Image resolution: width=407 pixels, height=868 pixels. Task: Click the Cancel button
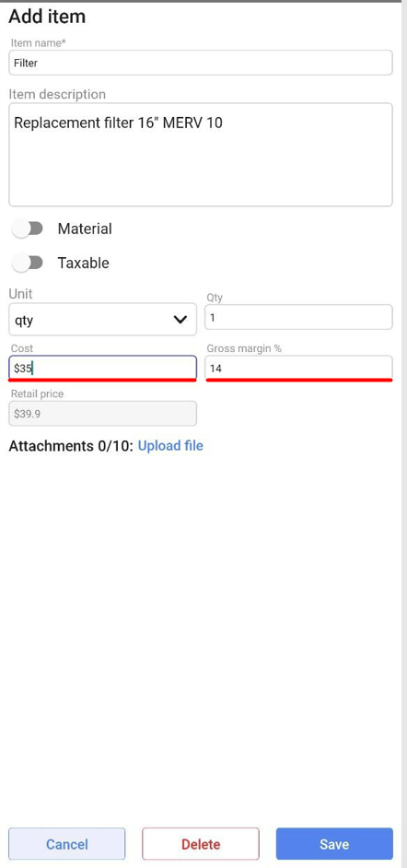(67, 844)
